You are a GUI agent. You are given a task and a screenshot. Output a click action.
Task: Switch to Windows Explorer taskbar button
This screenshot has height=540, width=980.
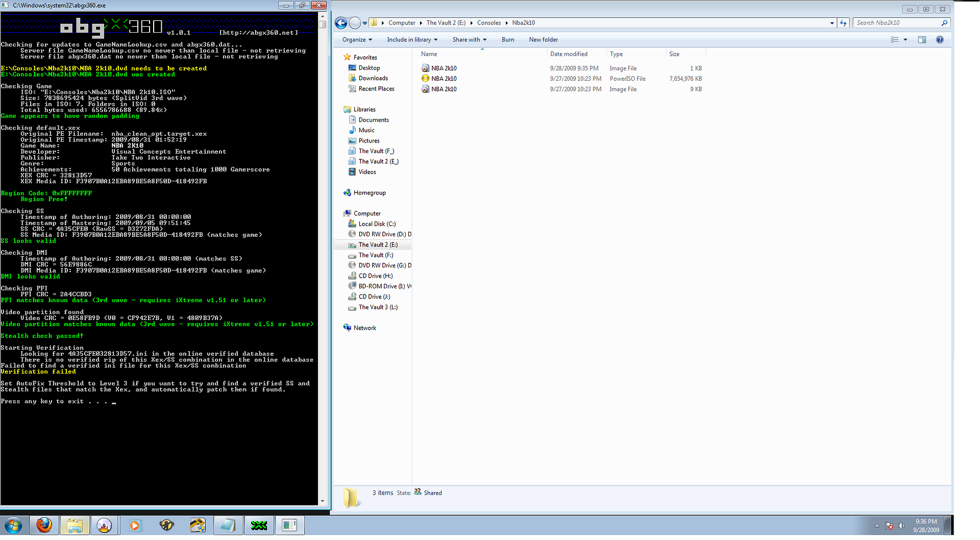(x=75, y=525)
